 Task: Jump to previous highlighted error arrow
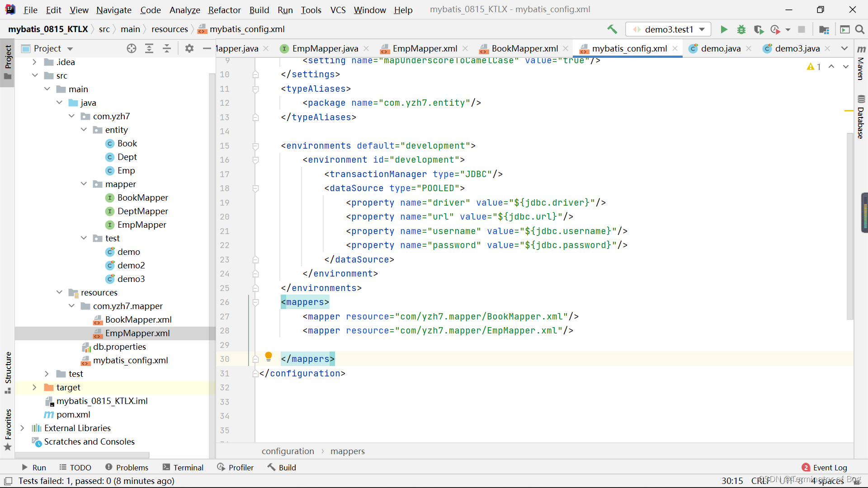[x=831, y=66]
